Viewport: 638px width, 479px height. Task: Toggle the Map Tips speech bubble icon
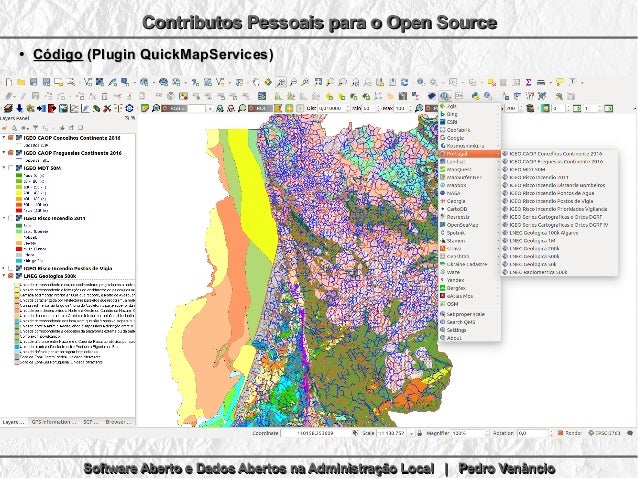(560, 82)
